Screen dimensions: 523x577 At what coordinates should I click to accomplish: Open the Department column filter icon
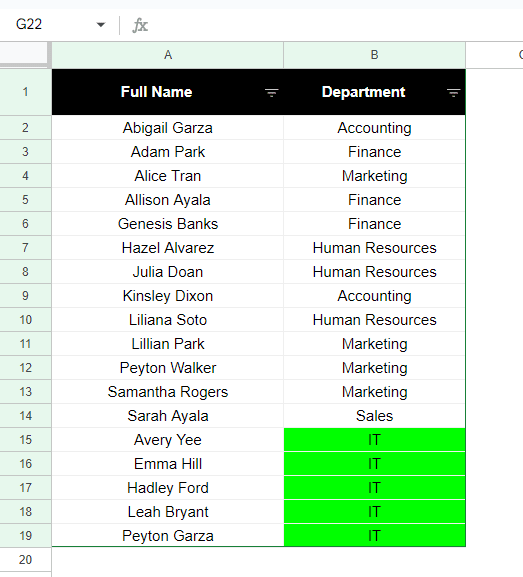pos(453,93)
